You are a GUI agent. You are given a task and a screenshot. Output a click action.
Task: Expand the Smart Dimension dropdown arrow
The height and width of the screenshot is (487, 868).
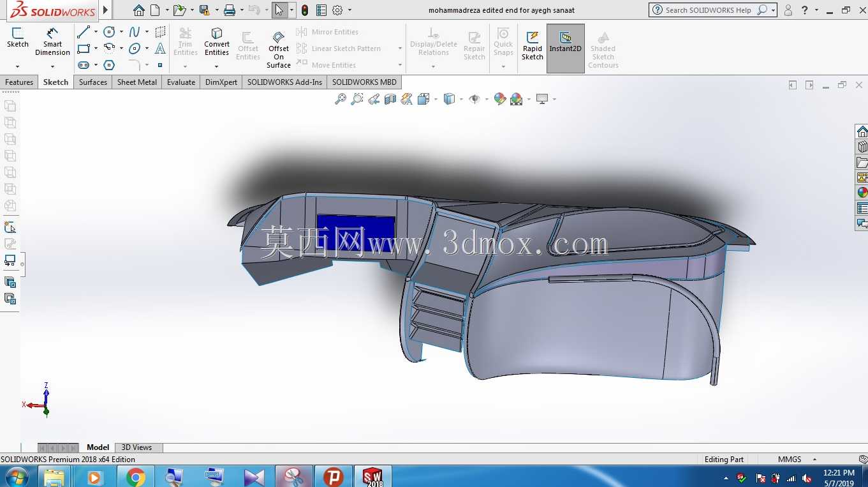(52, 66)
